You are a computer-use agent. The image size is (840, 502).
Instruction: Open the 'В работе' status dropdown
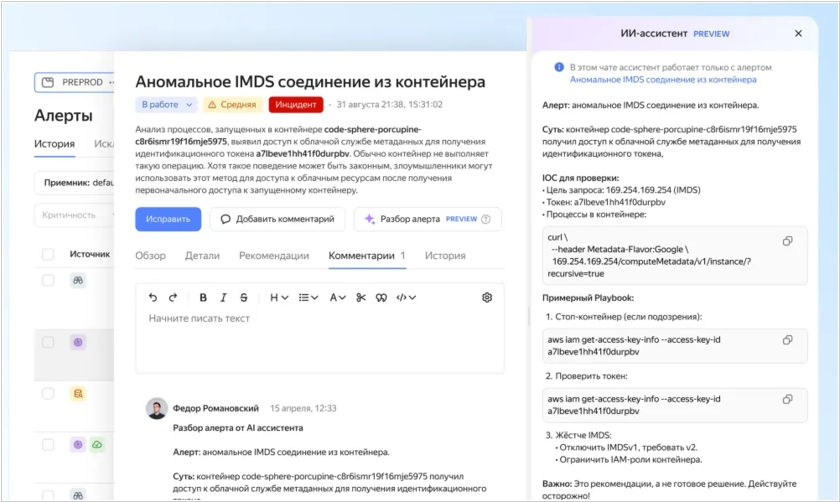pos(167,104)
